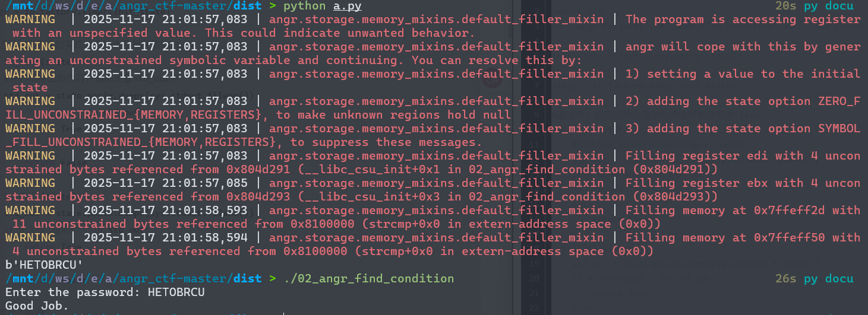868x315 pixels.
Task: Click the Enter the password: prompt text
Action: (x=72, y=292)
